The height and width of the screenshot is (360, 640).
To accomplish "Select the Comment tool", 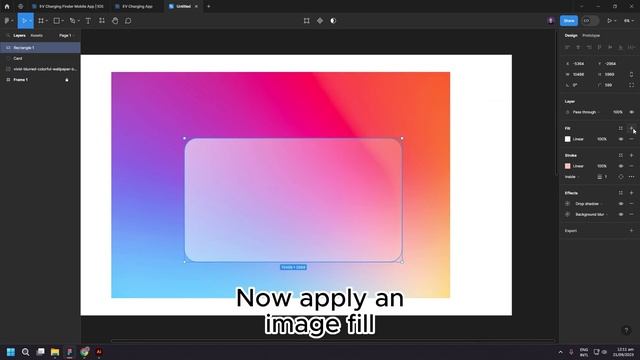I will click(x=128, y=21).
